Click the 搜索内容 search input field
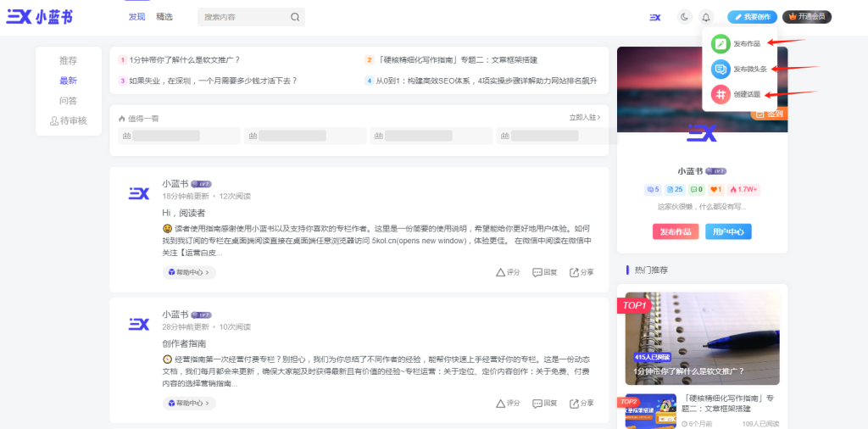The height and width of the screenshot is (429, 868). (x=242, y=17)
